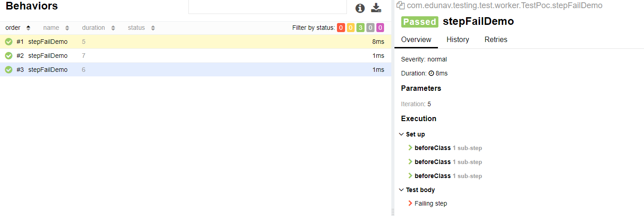Open the info icon next to search

(x=360, y=8)
